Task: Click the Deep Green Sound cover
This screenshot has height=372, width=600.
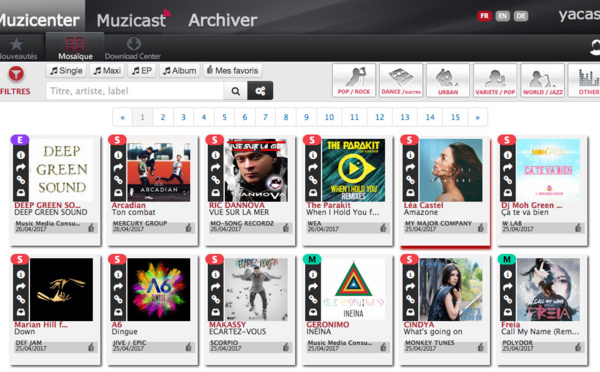Action: click(61, 170)
